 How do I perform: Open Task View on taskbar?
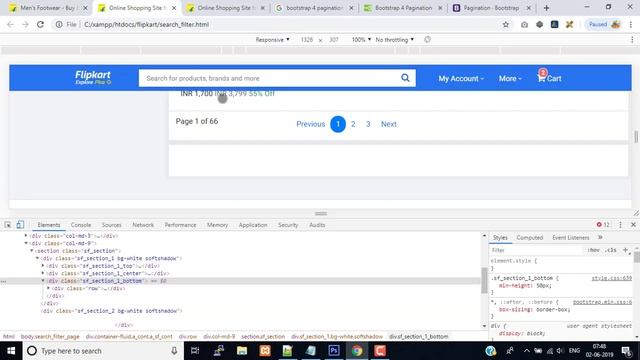pyautogui.click(x=195, y=351)
